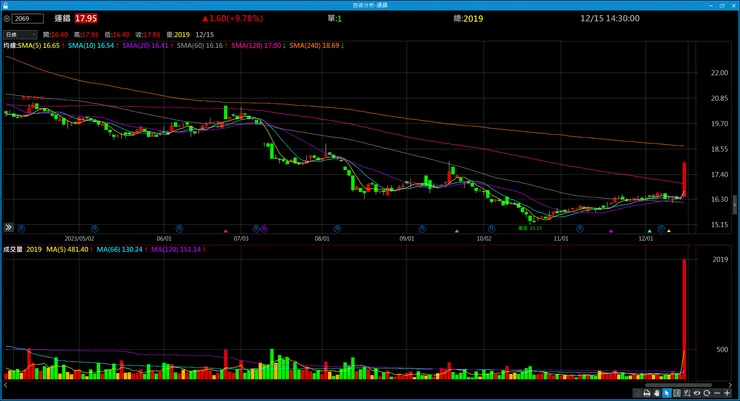Click the purple circle marker after 07/03
Viewport: 740px width, 401px height.
pyautogui.click(x=264, y=229)
